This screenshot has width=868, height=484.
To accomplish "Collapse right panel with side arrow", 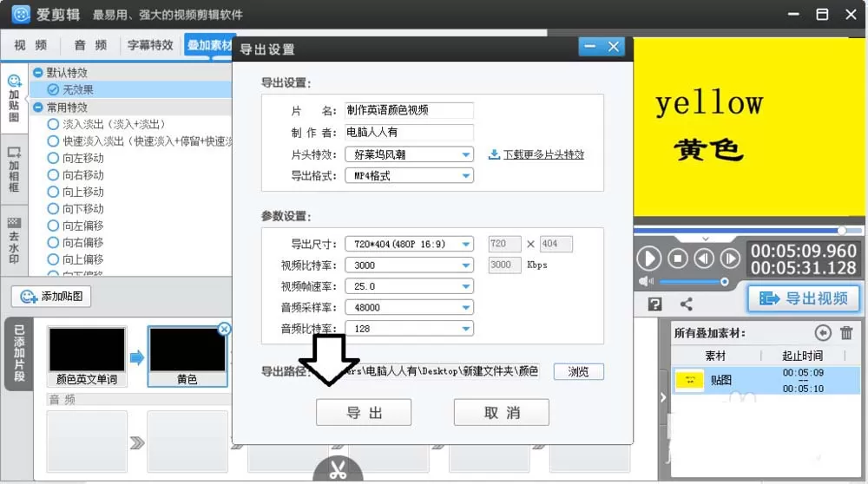I will [x=663, y=397].
